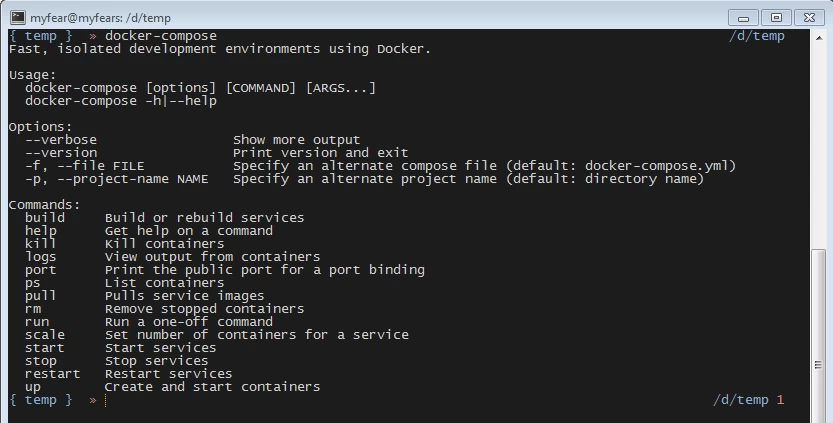Click the 'scale' command name

point(45,335)
